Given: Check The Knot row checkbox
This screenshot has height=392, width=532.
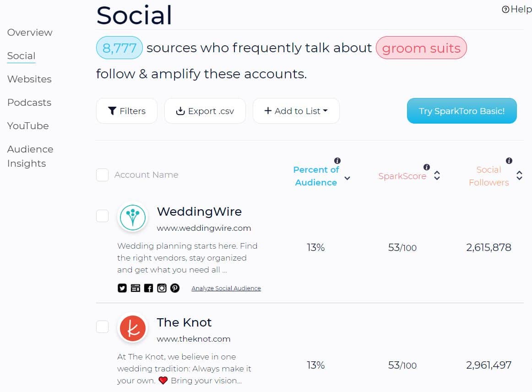Looking at the screenshot, I should click(102, 327).
